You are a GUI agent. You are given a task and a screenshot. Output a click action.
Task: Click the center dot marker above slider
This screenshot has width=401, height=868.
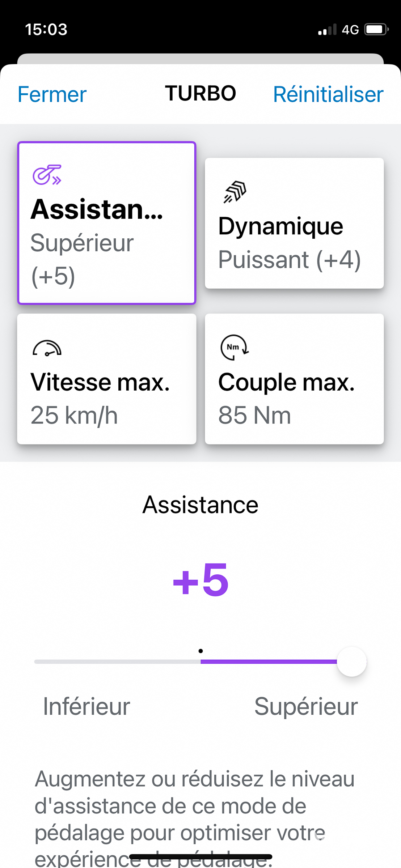(200, 651)
